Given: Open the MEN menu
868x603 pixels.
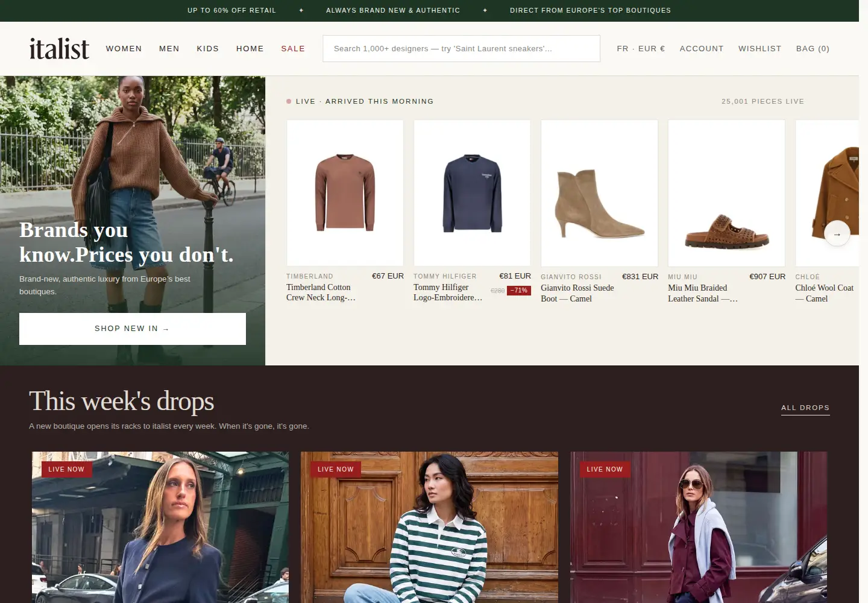Looking at the screenshot, I should point(169,49).
